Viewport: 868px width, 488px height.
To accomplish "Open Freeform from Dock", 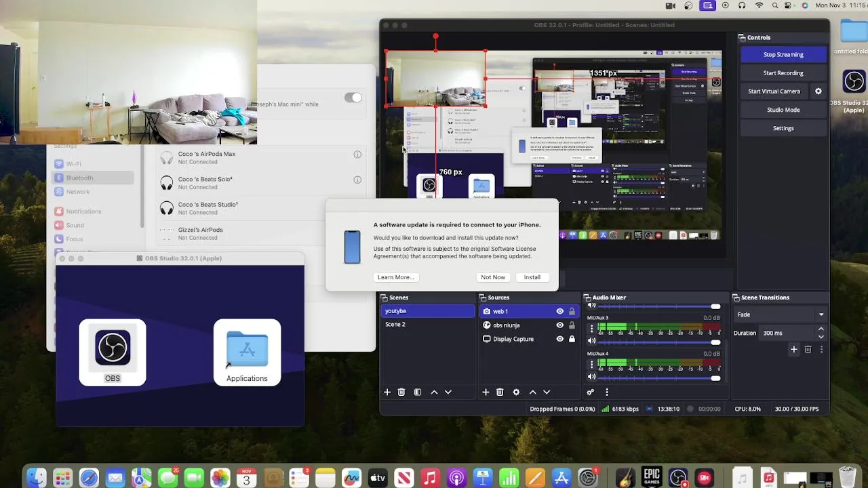I will point(351,477).
